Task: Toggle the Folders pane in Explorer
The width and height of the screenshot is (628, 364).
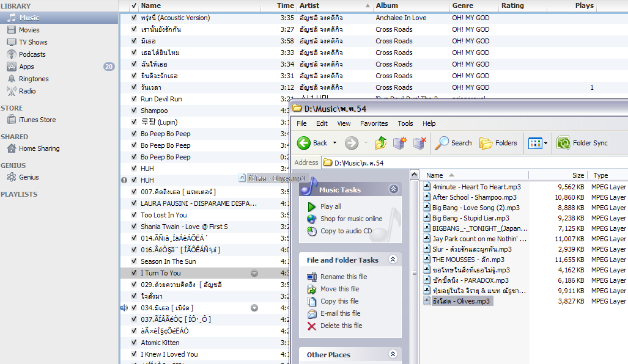Action: (x=498, y=143)
